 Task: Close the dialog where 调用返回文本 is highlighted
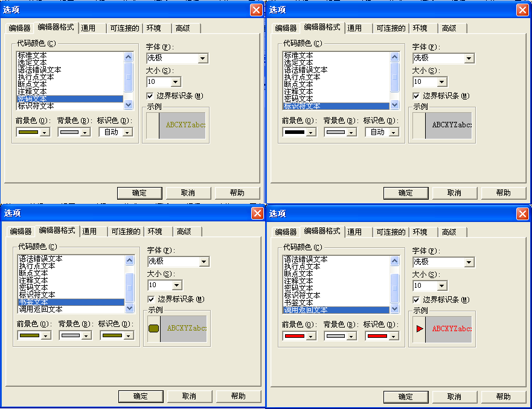pos(522,214)
